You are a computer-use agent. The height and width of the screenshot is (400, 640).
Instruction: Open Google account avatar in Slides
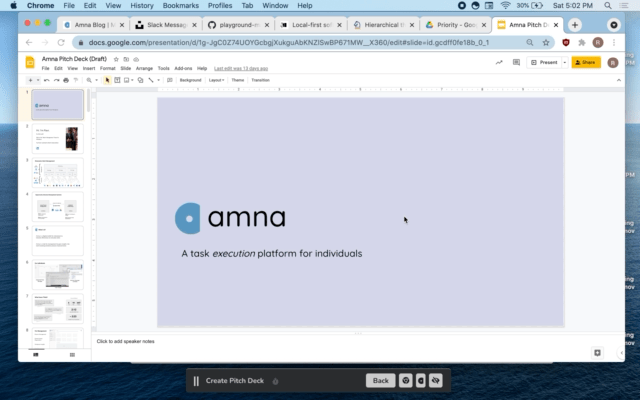pyautogui.click(x=613, y=62)
